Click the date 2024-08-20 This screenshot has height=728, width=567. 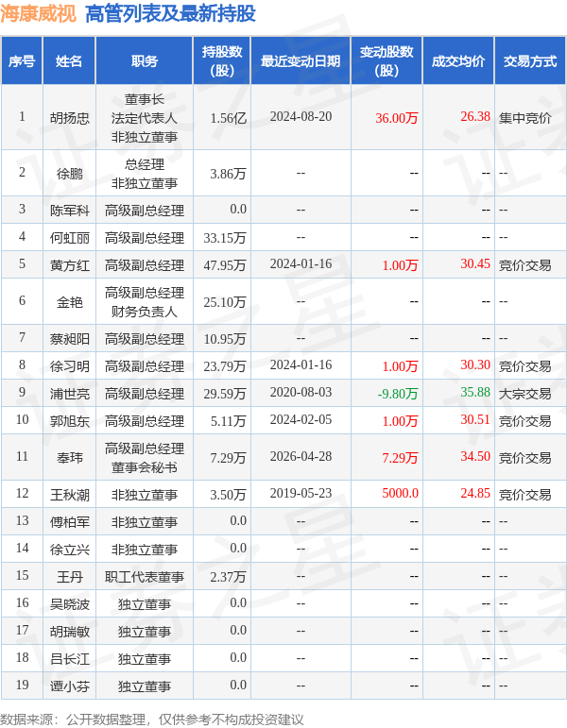pos(301,116)
